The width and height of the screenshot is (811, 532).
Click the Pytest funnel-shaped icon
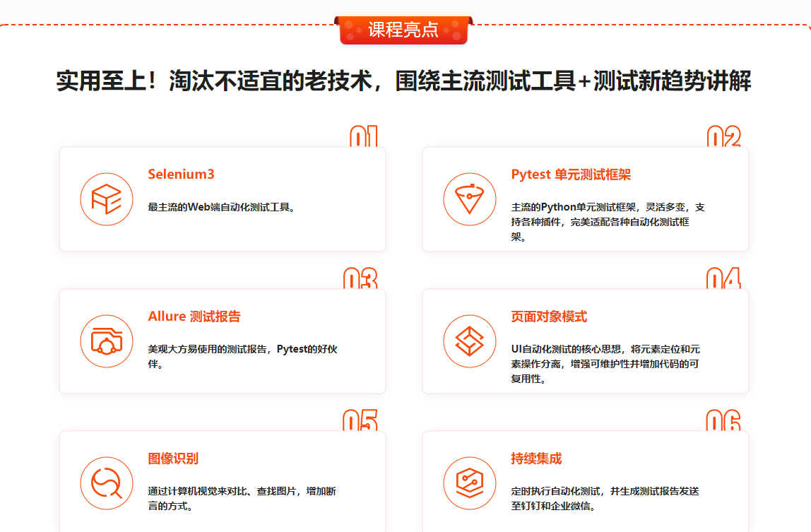(x=470, y=199)
